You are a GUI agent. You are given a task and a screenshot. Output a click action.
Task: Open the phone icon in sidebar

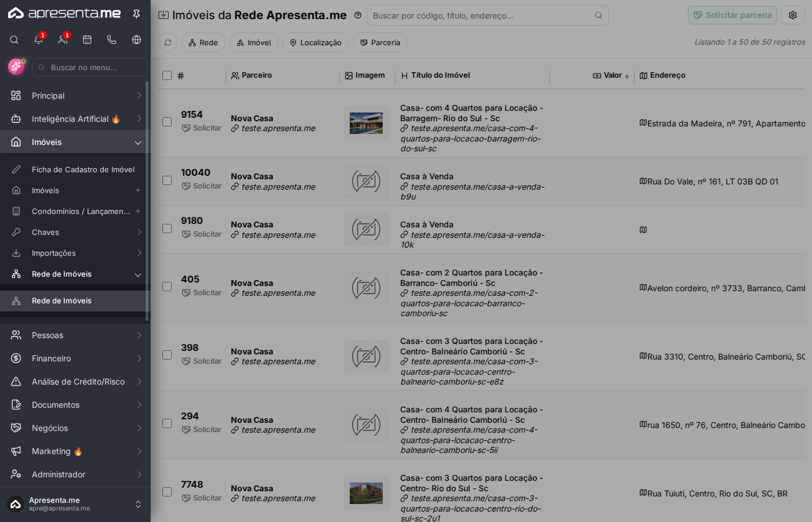[111, 40]
